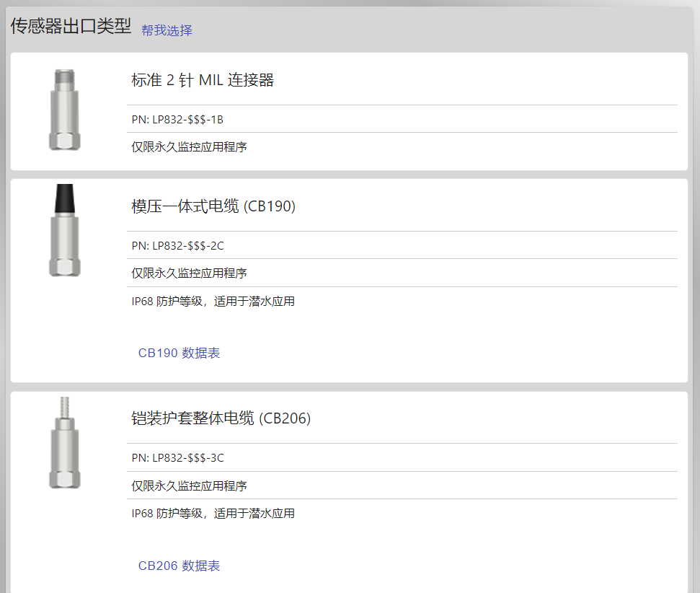The width and height of the screenshot is (700, 593).
Task: Click part number PN: LP832-$$$-3C
Action: point(177,458)
